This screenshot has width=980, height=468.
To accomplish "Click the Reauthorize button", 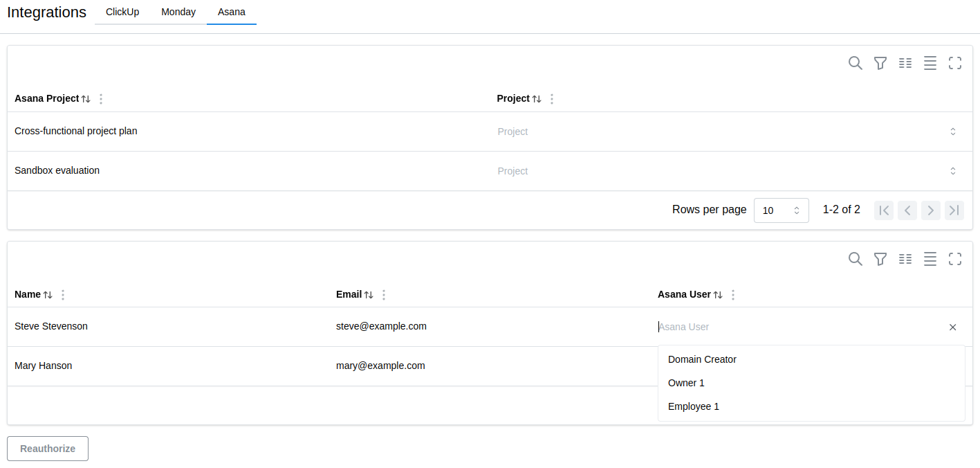I will [x=48, y=449].
